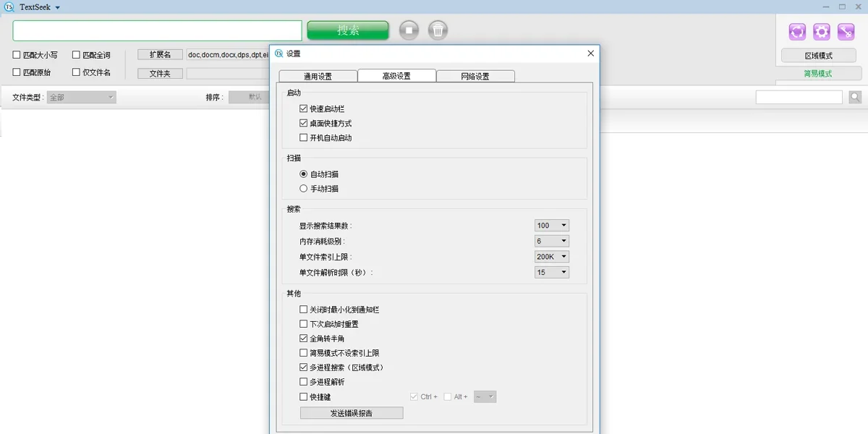Maximize the TextSeek main window

coord(842,7)
